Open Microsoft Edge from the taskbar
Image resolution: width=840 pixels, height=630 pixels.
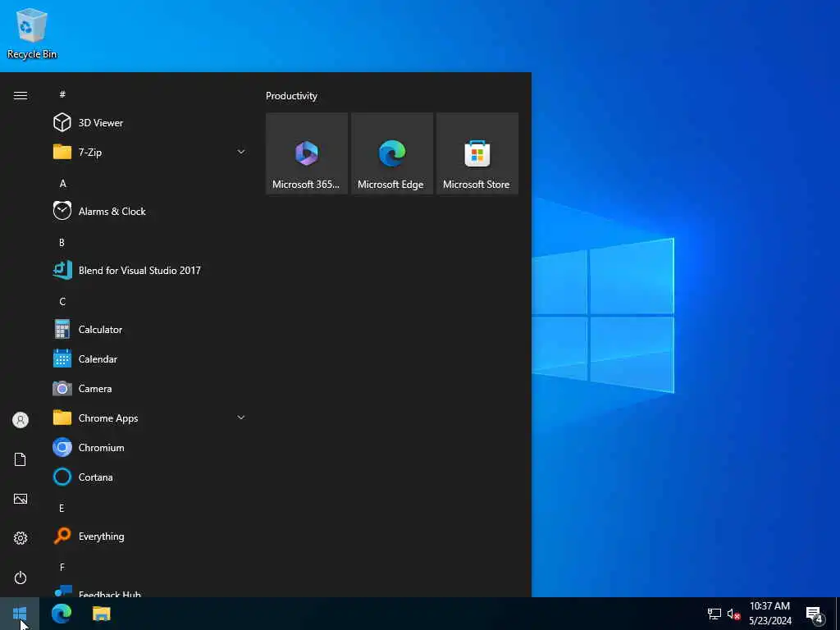tap(62, 614)
